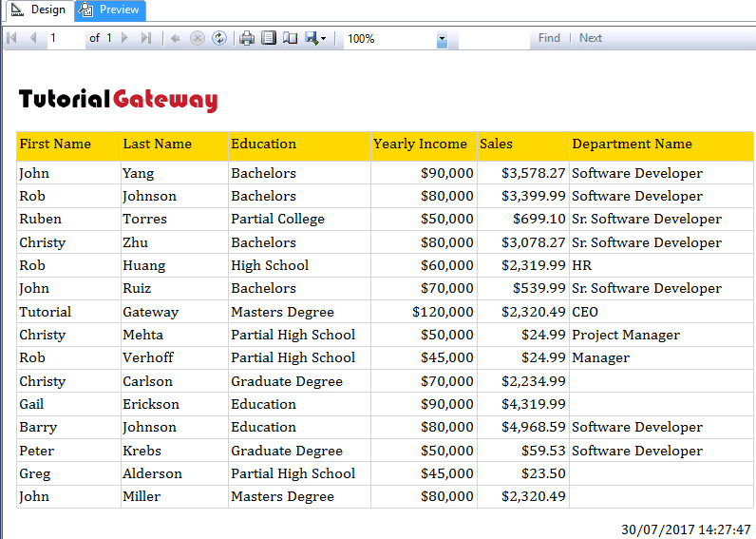Select the Peter first name cell
The height and width of the screenshot is (539, 756).
point(68,451)
